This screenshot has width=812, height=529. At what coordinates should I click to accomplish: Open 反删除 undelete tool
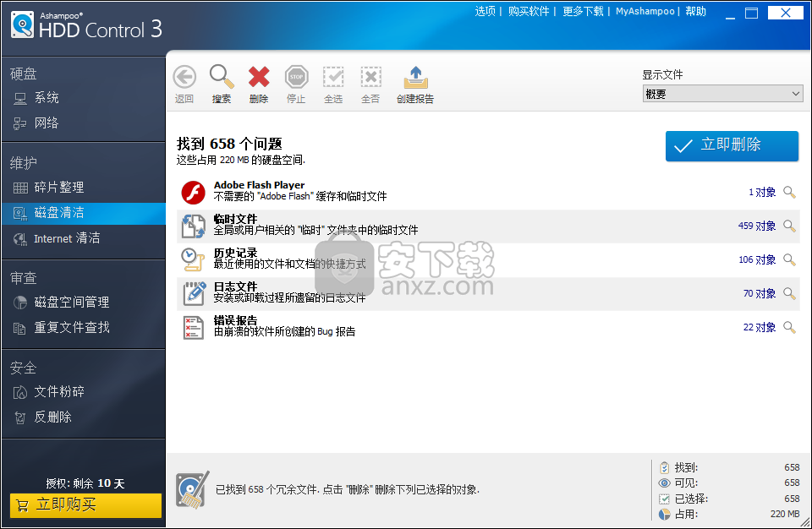(84, 417)
